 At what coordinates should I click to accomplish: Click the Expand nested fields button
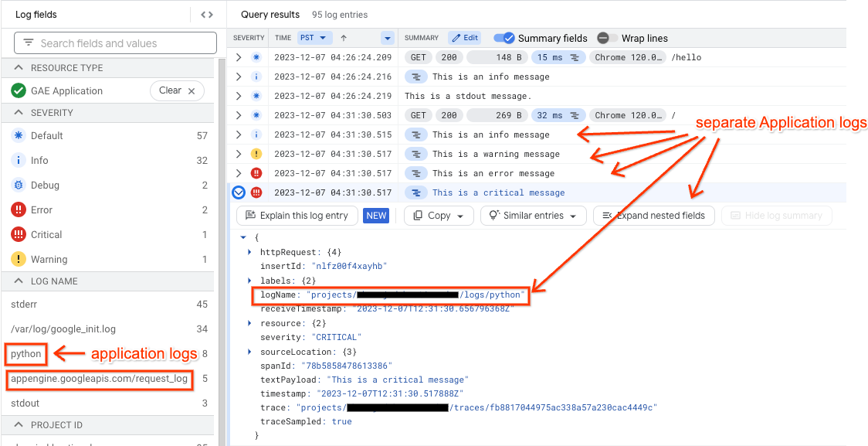[653, 216]
